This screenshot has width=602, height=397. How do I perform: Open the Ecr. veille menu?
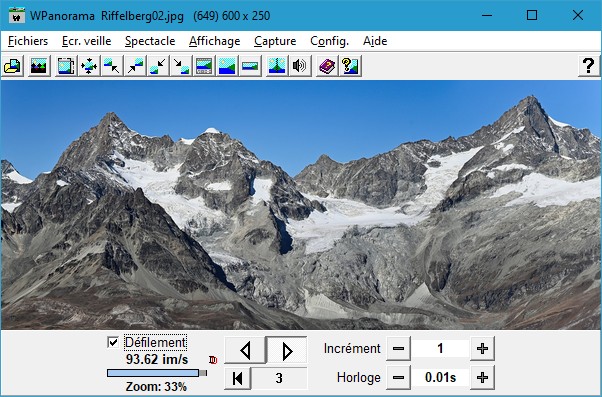pyautogui.click(x=87, y=41)
